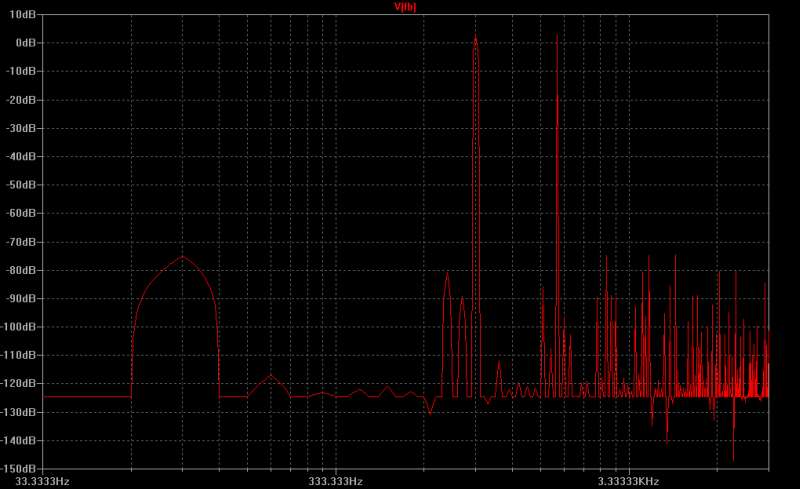Click the -10dB vertical axis label
The width and height of the screenshot is (800, 489).
point(21,71)
